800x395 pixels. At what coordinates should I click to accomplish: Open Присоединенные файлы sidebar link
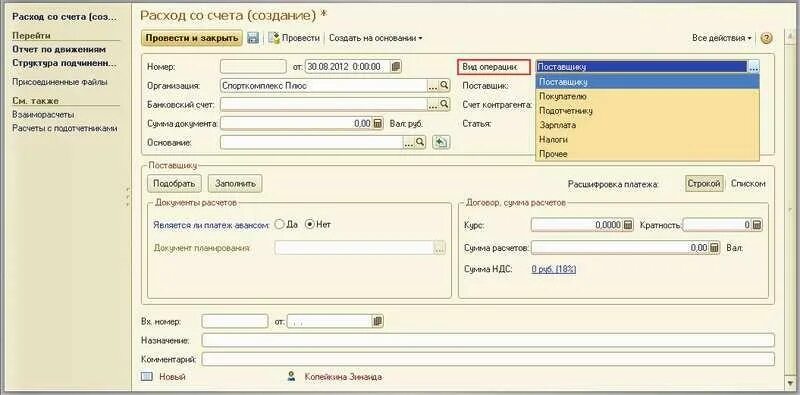click(x=60, y=82)
